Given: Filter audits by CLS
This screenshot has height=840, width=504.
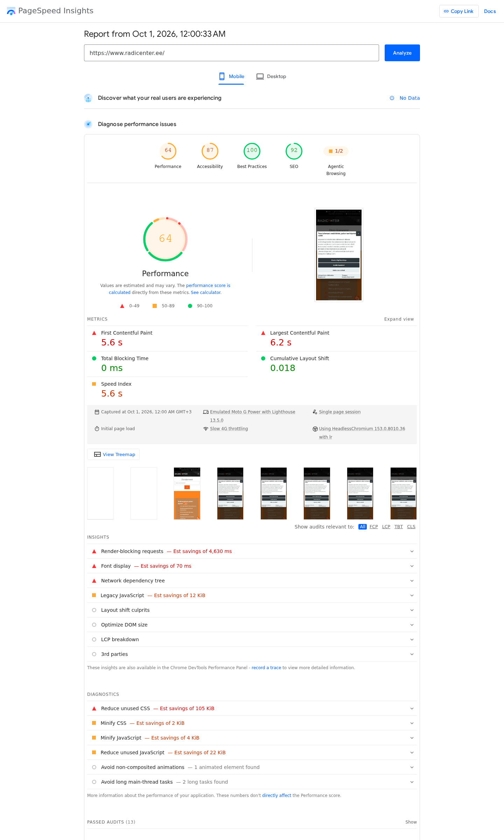Looking at the screenshot, I should point(411,527).
